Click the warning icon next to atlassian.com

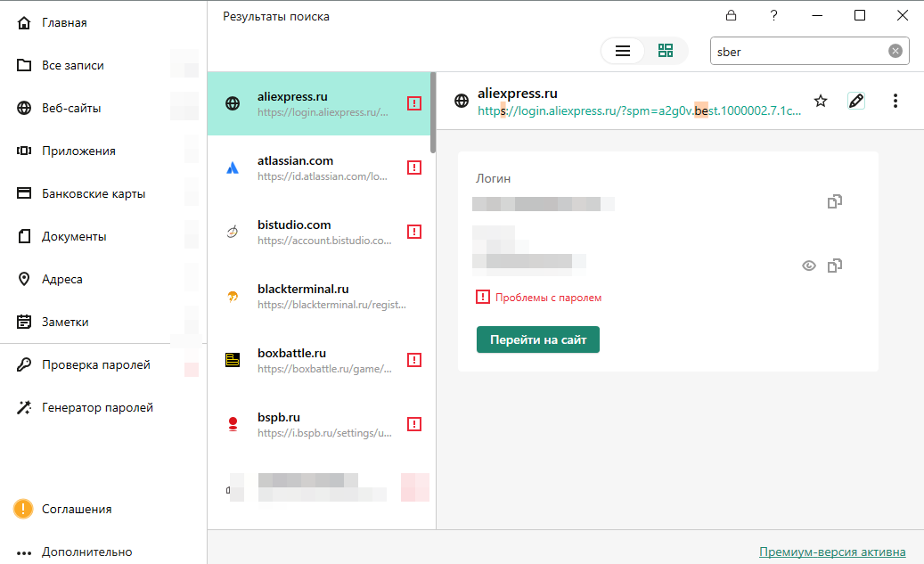(413, 168)
